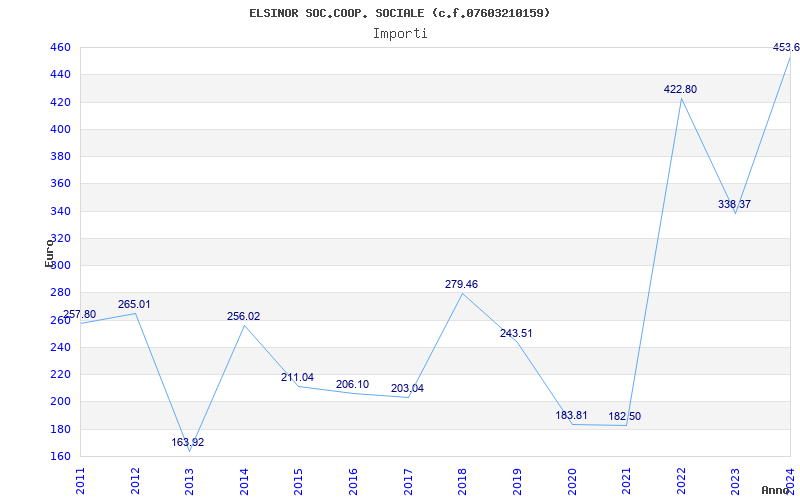Image resolution: width=800 pixels, height=500 pixels.
Task: Click the Importi subtitle
Action: pyautogui.click(x=400, y=34)
